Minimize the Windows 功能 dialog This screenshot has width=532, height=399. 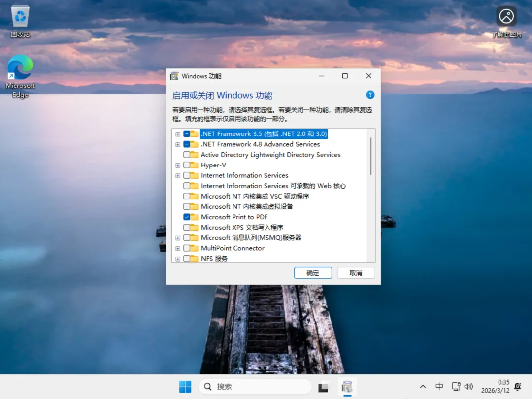point(322,76)
